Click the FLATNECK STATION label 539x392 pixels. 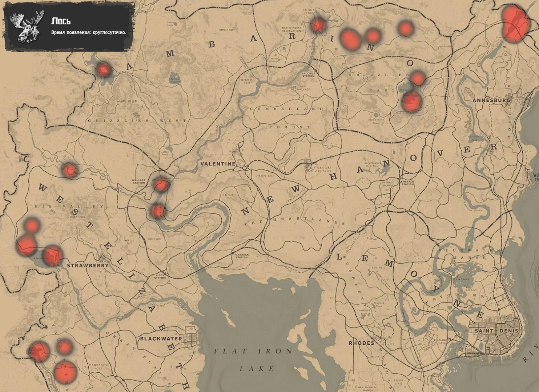point(242,256)
